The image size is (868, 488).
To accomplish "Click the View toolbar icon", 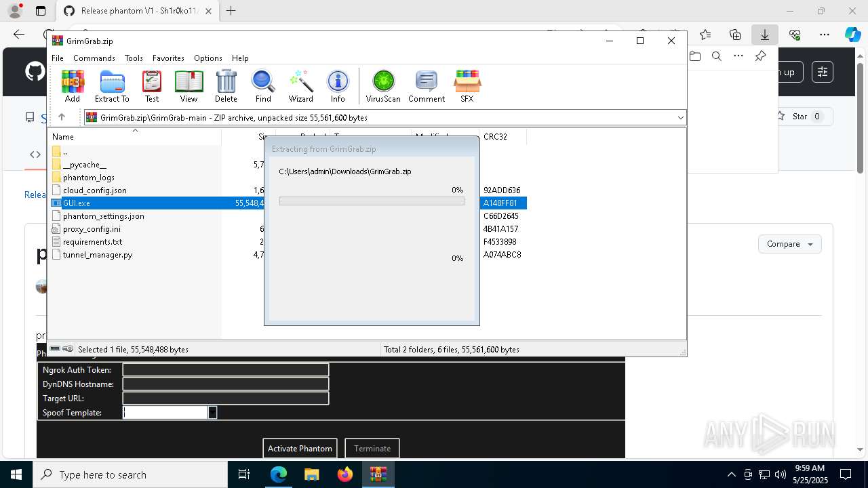I will [189, 86].
